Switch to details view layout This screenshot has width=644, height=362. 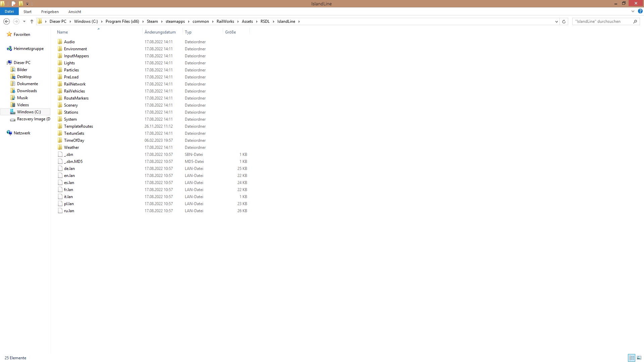pyautogui.click(x=632, y=358)
